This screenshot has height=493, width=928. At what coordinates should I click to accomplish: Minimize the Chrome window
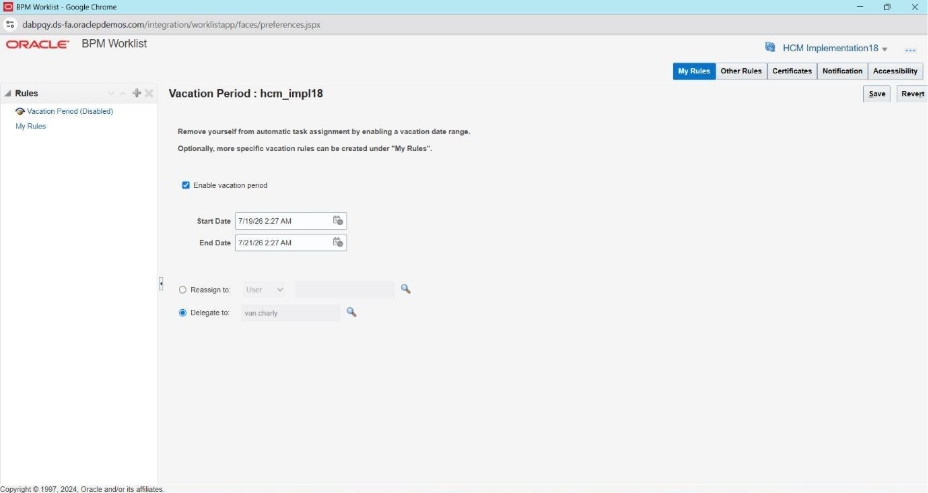[x=860, y=7]
